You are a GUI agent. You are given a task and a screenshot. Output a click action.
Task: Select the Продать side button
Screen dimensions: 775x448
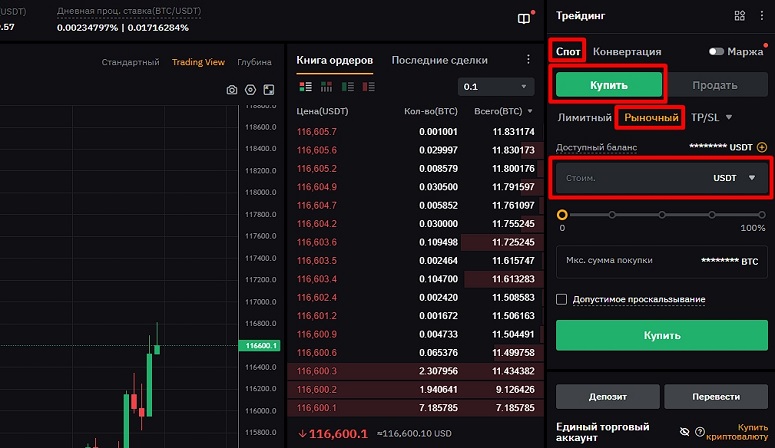coord(715,85)
